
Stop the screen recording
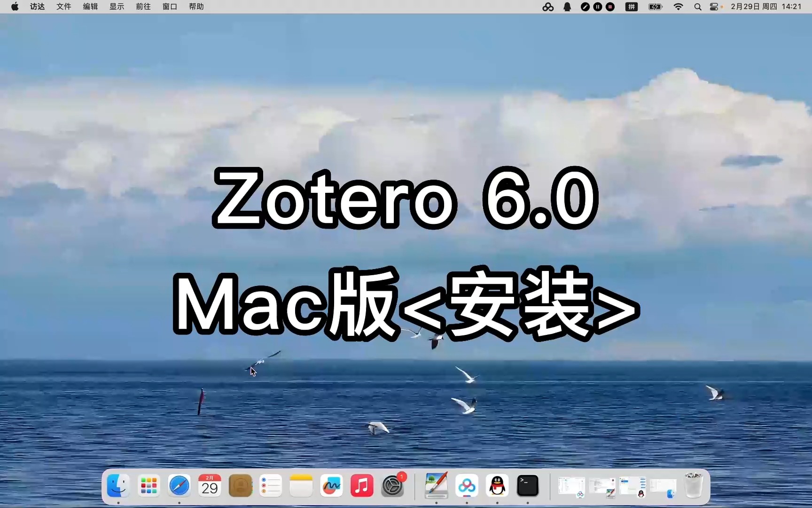(610, 7)
